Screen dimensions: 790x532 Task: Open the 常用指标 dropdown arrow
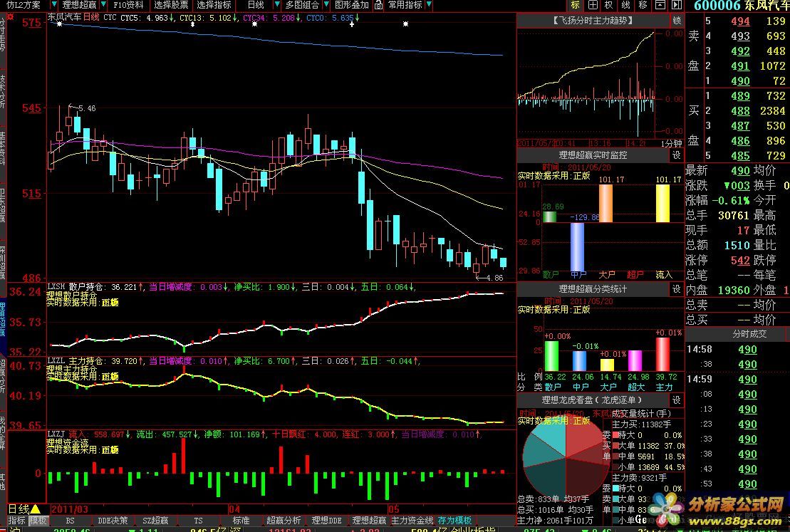tap(429, 5)
